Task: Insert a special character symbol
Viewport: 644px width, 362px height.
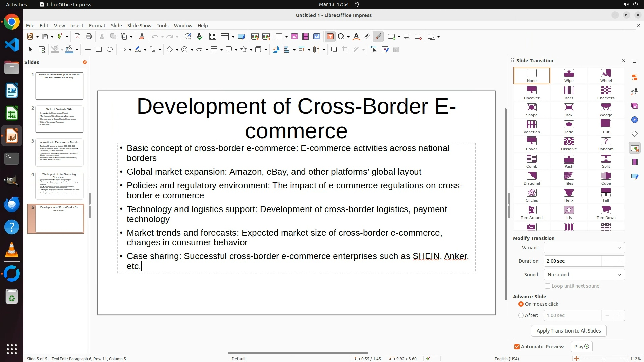Action: click(341, 37)
